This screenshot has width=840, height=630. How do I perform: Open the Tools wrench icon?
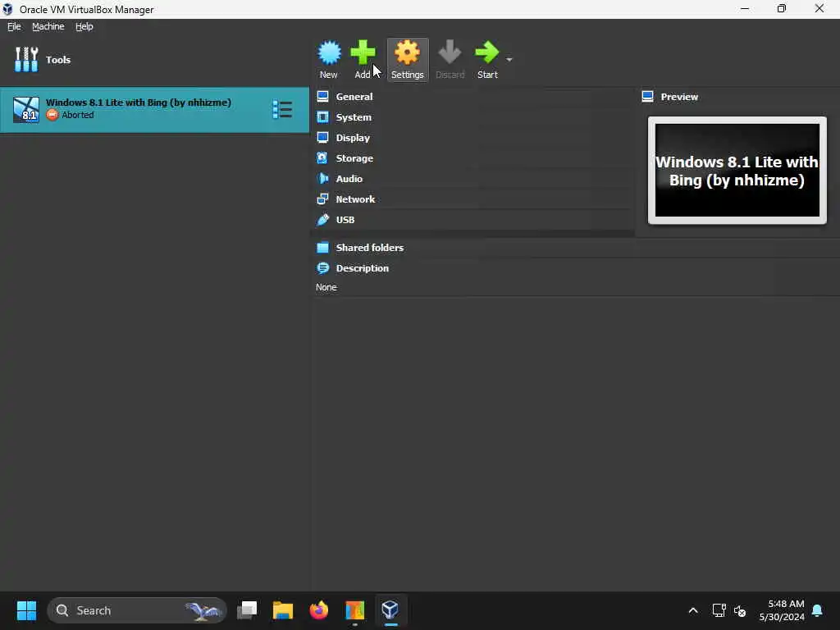pos(26,59)
